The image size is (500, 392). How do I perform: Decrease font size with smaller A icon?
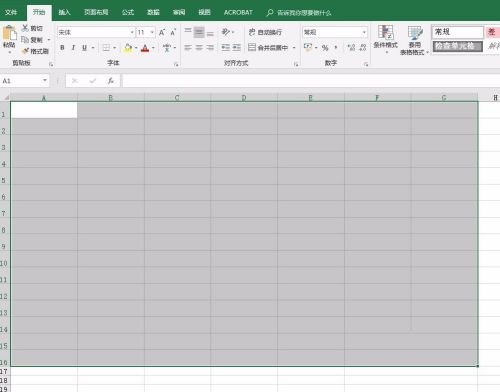coord(173,32)
